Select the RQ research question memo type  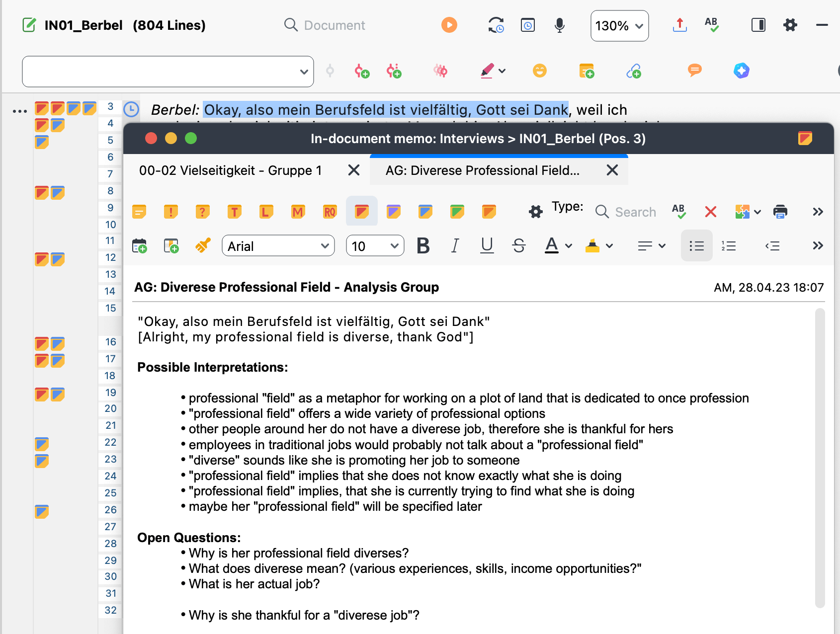329,211
